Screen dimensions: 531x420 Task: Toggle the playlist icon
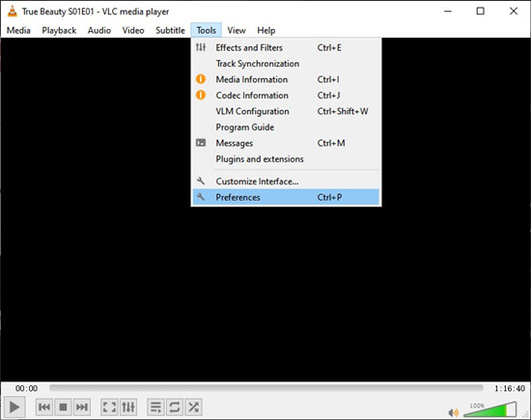(155, 406)
